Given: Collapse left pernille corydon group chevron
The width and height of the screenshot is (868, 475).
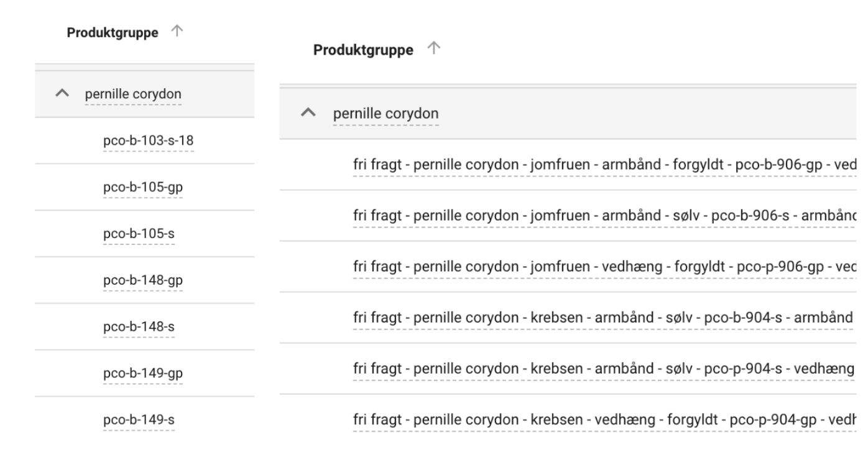Looking at the screenshot, I should pyautogui.click(x=61, y=94).
